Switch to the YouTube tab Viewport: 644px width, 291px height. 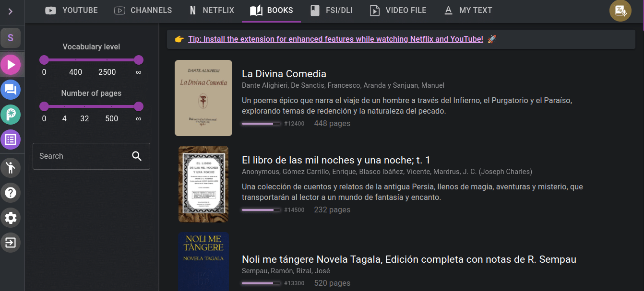click(x=72, y=10)
